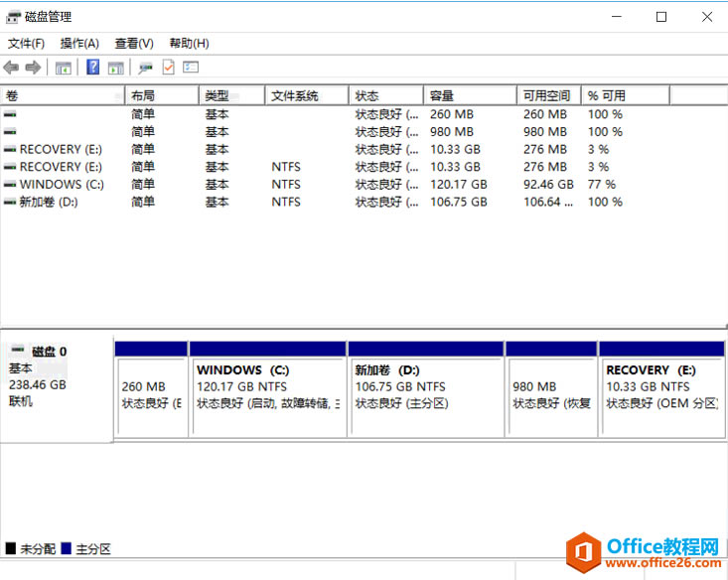
Task: Close the Disk Management window
Action: [706, 17]
